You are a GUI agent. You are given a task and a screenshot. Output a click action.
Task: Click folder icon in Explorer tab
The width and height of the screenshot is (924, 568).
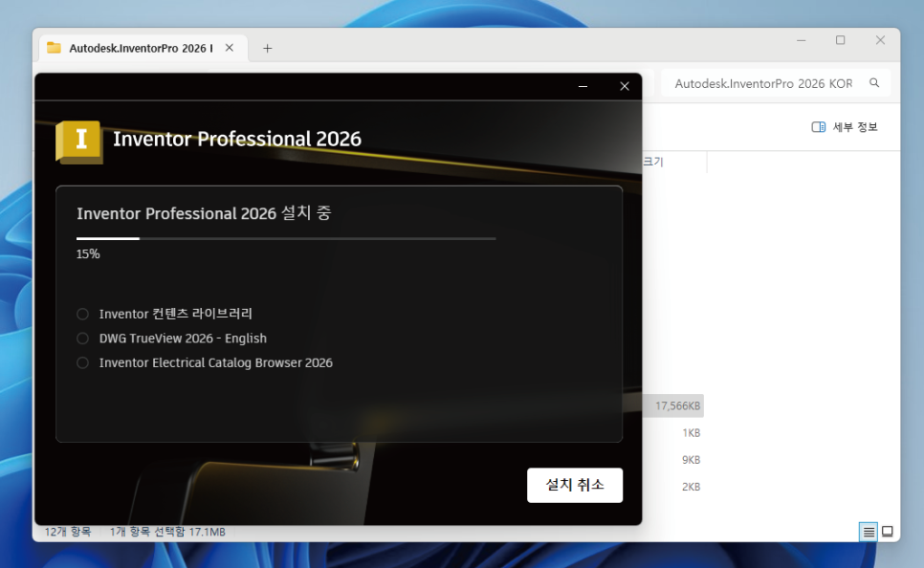point(54,48)
